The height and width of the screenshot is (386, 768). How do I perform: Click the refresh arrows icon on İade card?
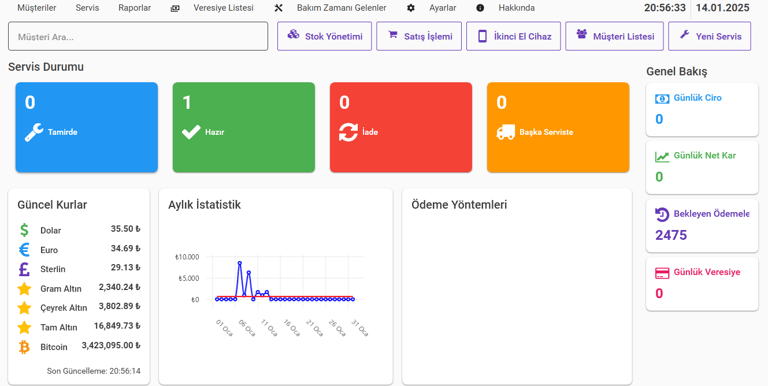pyautogui.click(x=348, y=132)
